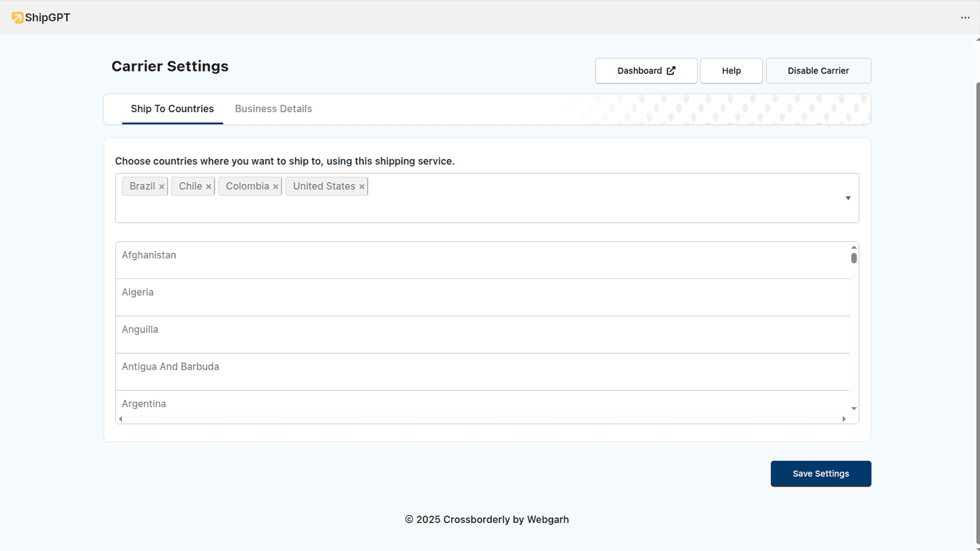Expand the country selector dropdown arrow

(848, 198)
